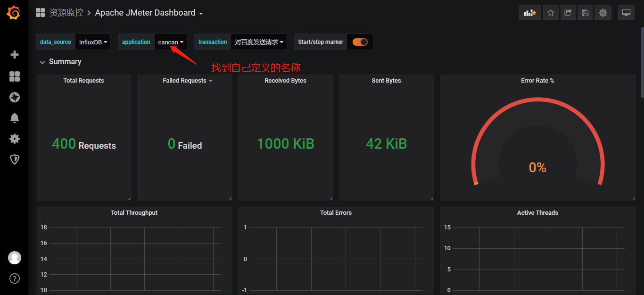The height and width of the screenshot is (295, 644).
Task: Open the Alerting bell icon
Action: [15, 118]
